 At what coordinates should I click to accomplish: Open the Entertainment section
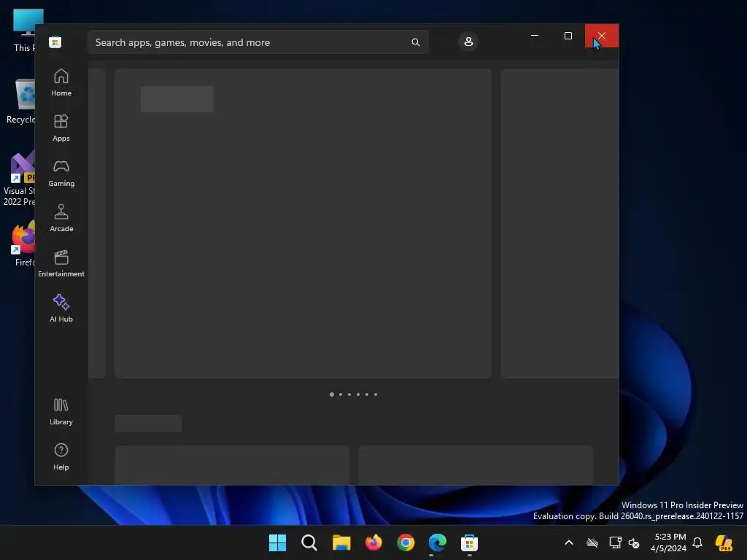point(61,263)
